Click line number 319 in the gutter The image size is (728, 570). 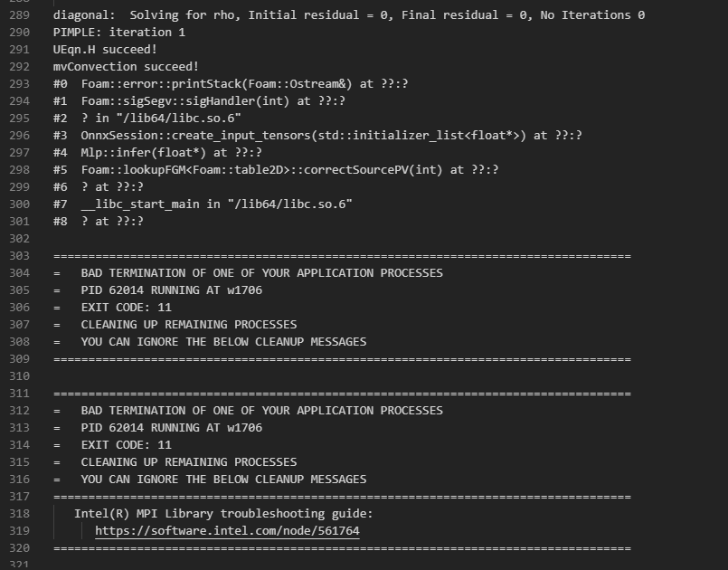(19, 531)
